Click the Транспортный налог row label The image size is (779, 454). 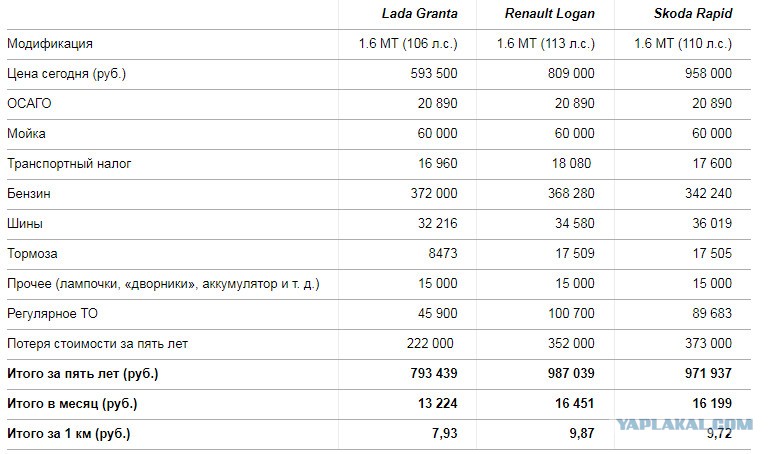click(x=69, y=164)
